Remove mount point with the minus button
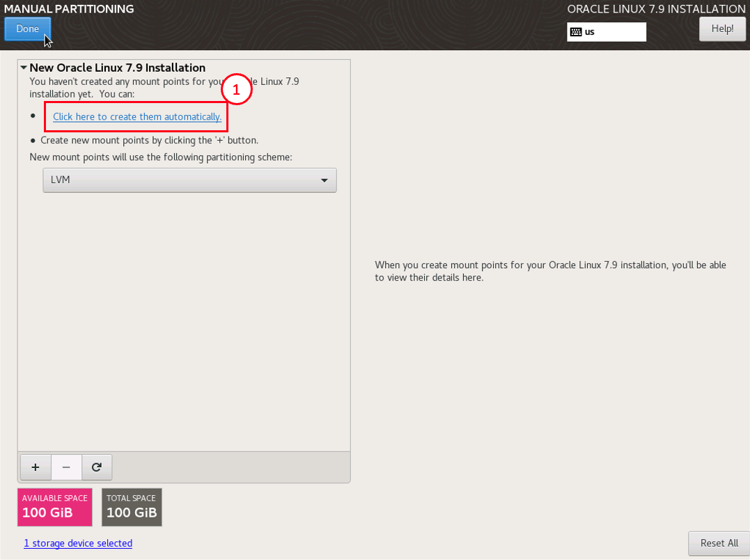Image resolution: width=750 pixels, height=560 pixels. [66, 467]
